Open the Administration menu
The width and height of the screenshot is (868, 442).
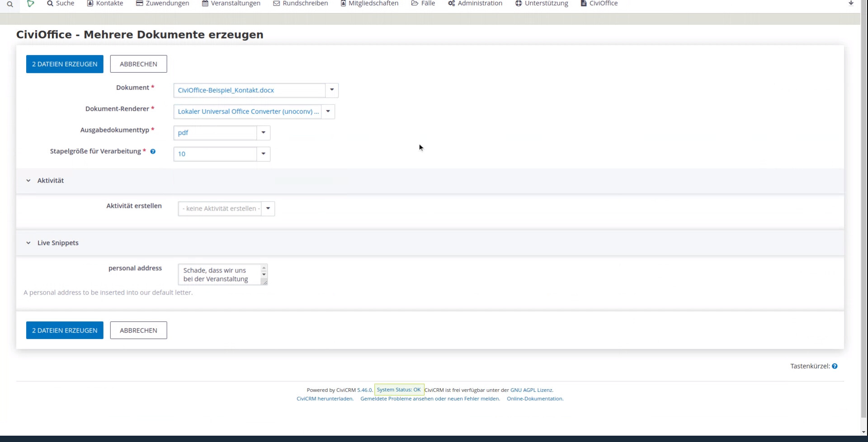(x=475, y=4)
